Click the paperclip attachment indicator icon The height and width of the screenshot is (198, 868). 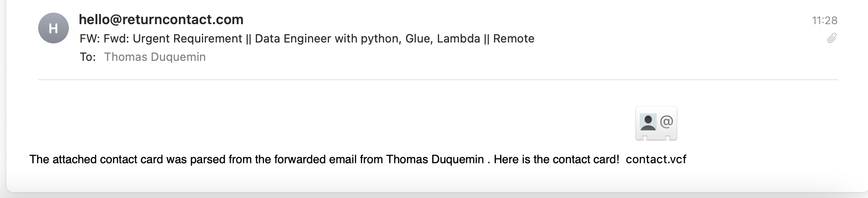(x=832, y=38)
